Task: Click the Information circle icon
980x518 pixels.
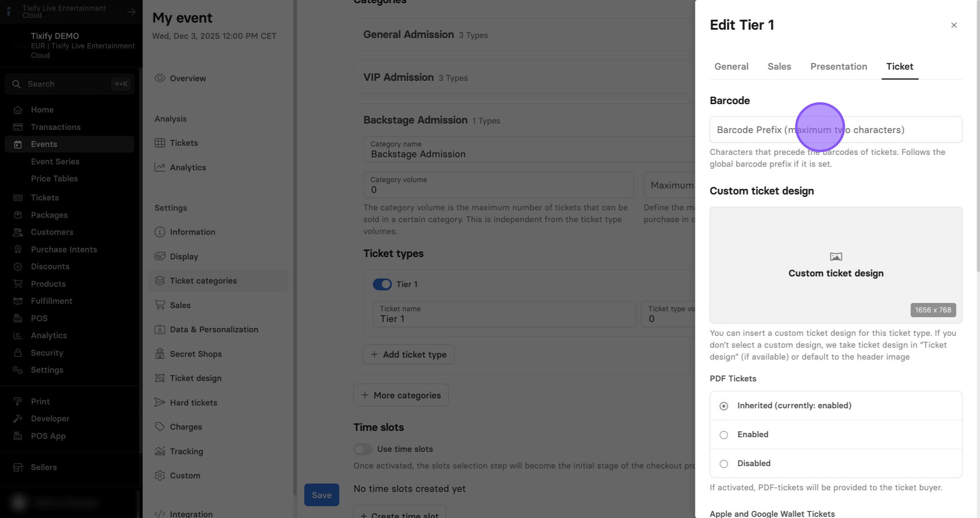Action: pyautogui.click(x=160, y=232)
